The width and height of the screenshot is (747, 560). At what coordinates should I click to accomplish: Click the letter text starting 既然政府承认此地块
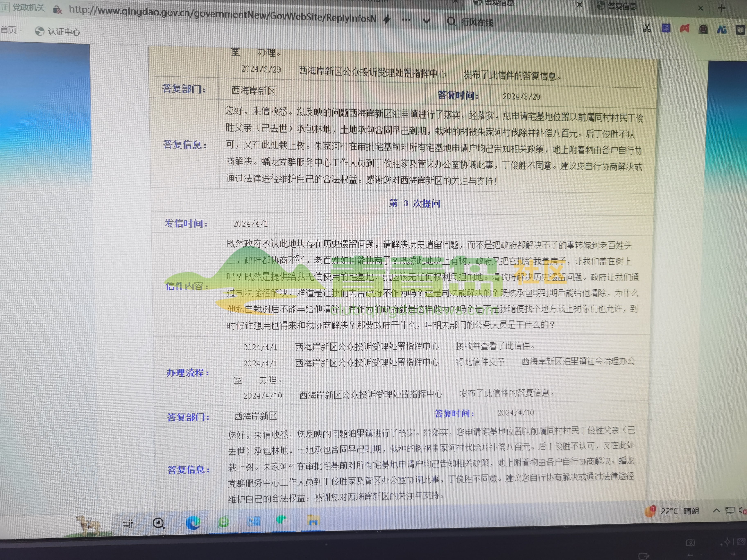coord(432,285)
